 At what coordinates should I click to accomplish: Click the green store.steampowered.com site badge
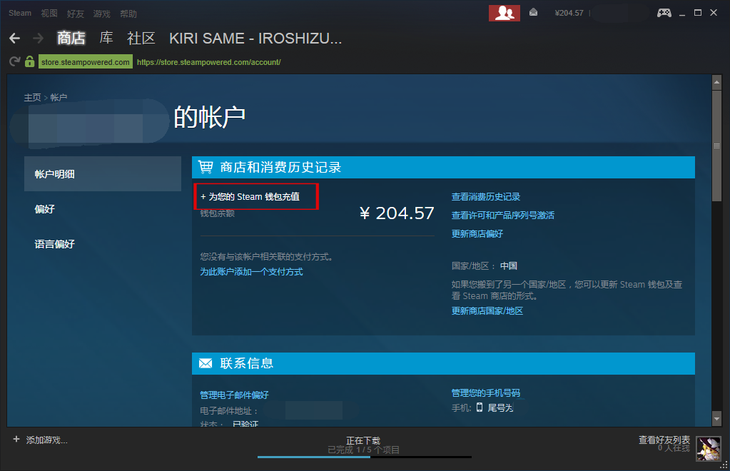pyautogui.click(x=86, y=62)
